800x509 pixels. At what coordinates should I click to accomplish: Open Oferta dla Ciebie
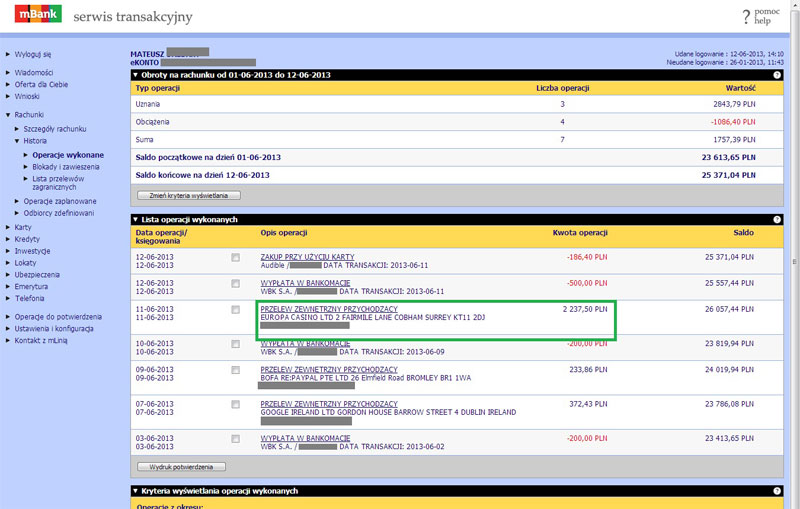pyautogui.click(x=41, y=85)
